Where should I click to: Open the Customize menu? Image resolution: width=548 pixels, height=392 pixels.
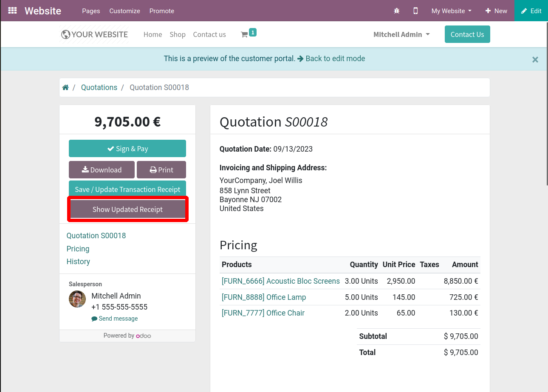tap(124, 11)
